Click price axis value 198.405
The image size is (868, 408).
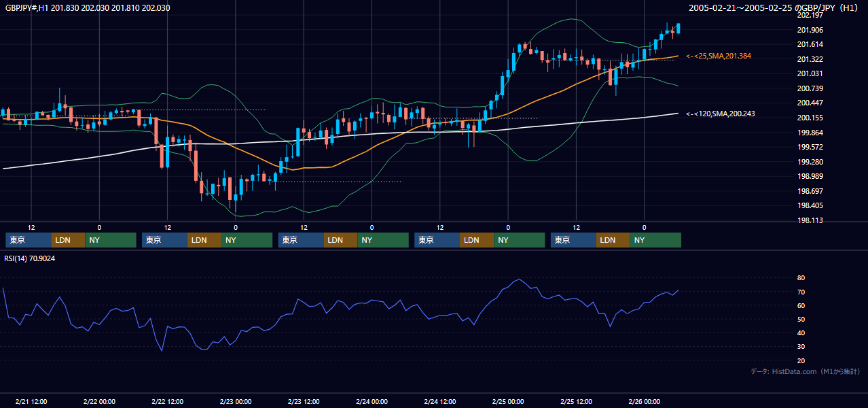click(810, 205)
